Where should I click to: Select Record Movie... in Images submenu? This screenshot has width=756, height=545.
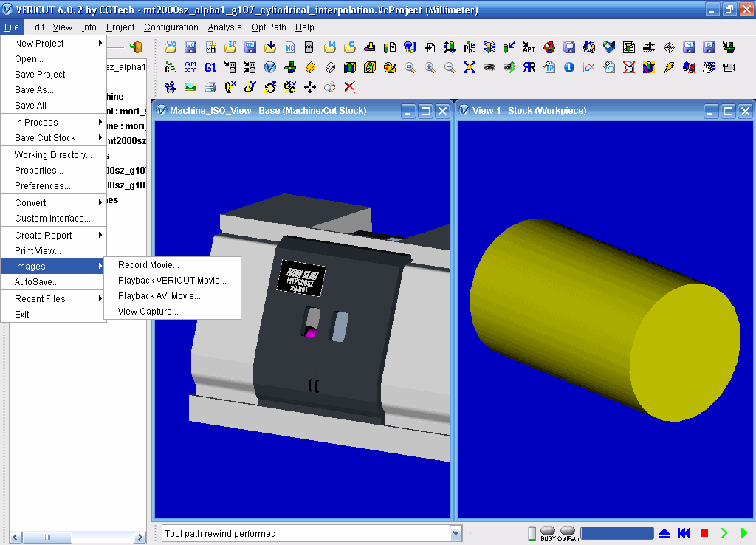coord(172,265)
